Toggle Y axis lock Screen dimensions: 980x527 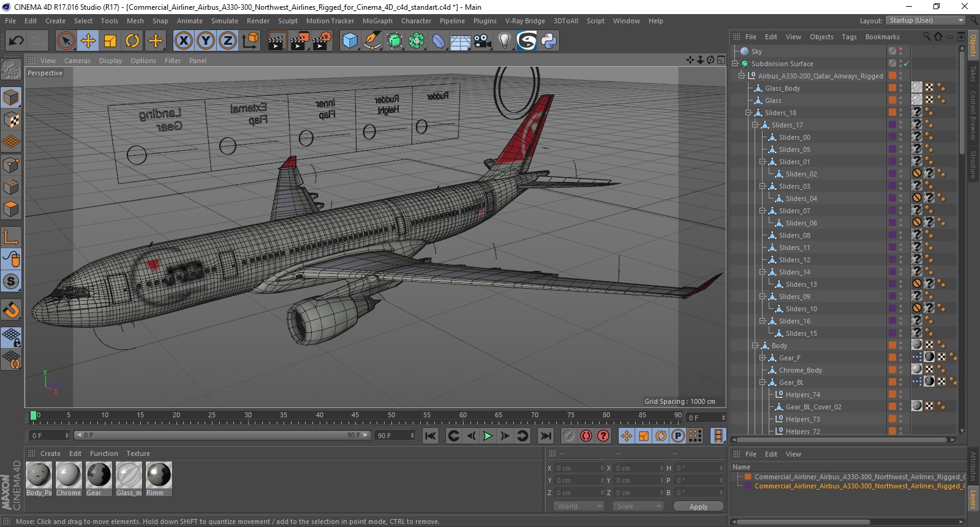[206, 41]
